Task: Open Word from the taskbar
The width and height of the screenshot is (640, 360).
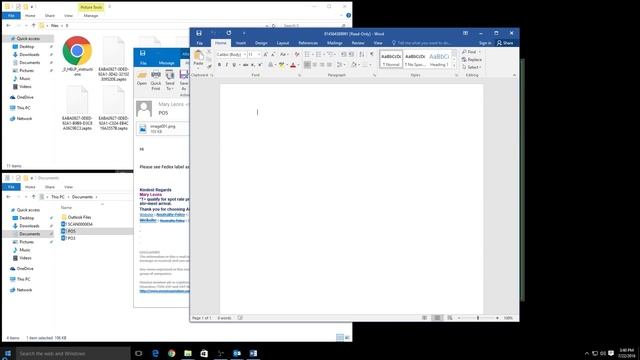Action: click(x=253, y=353)
